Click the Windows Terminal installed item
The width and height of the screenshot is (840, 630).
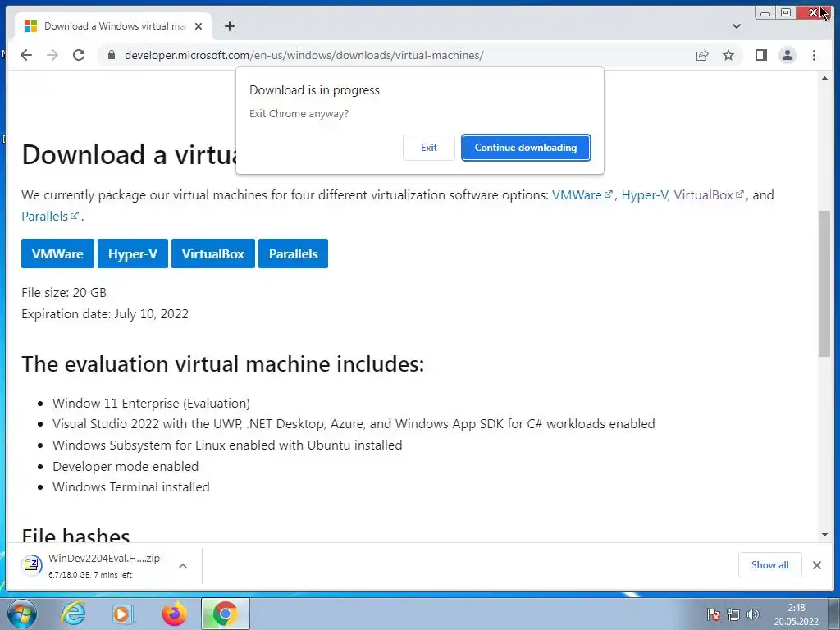pos(130,487)
